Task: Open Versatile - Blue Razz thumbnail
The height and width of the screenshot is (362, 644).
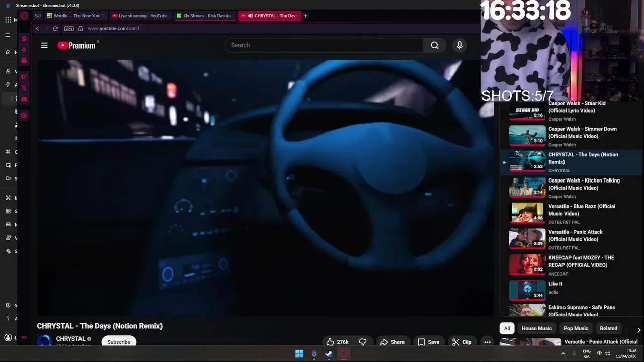Action: (x=527, y=213)
